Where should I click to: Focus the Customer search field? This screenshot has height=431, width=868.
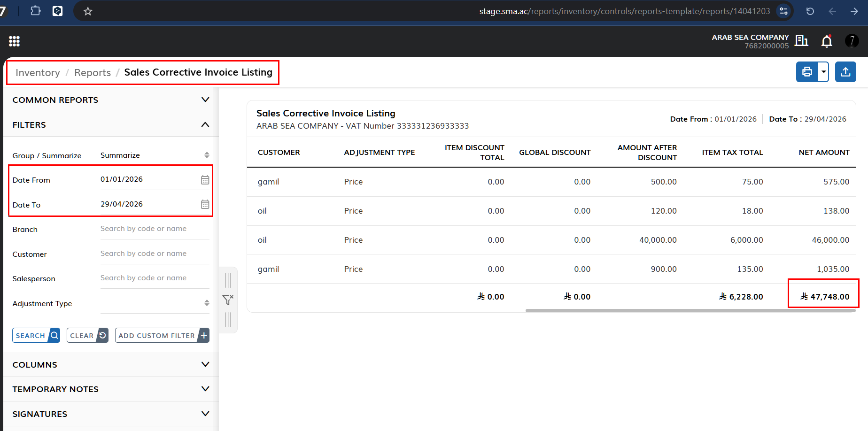point(155,254)
